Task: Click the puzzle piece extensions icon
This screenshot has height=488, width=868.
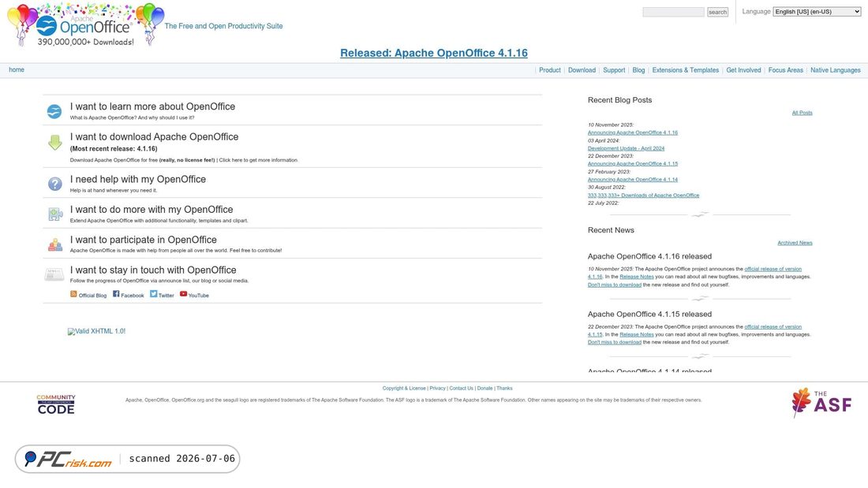Action: [x=54, y=214]
